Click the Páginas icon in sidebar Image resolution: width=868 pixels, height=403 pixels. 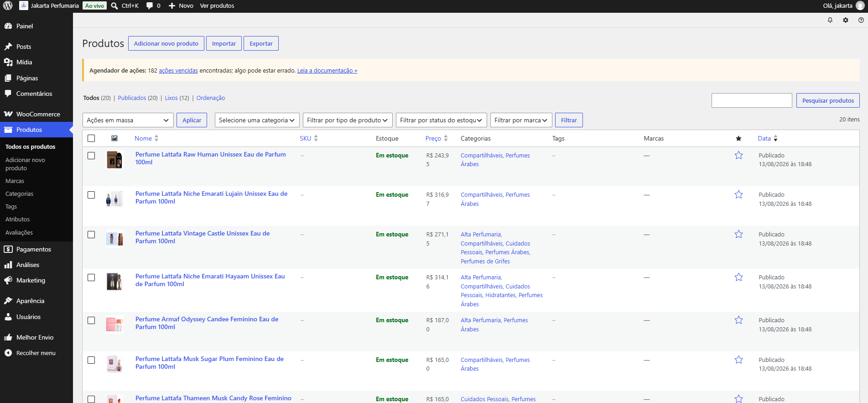point(8,78)
